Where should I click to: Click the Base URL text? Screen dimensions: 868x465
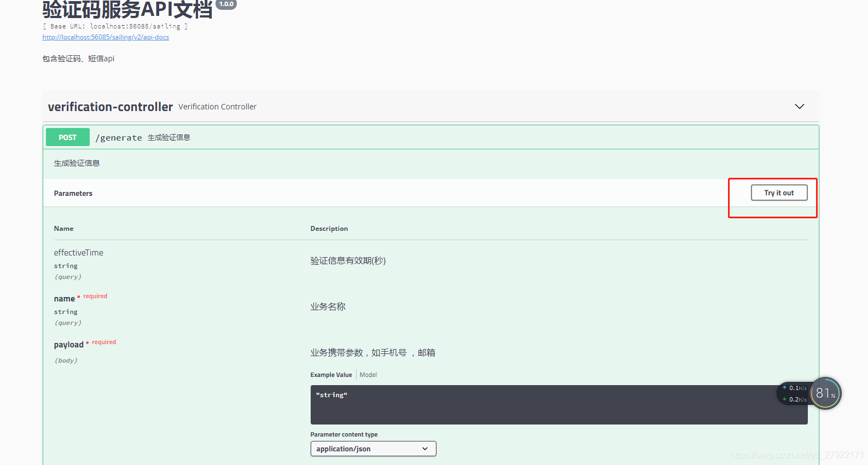click(x=115, y=26)
